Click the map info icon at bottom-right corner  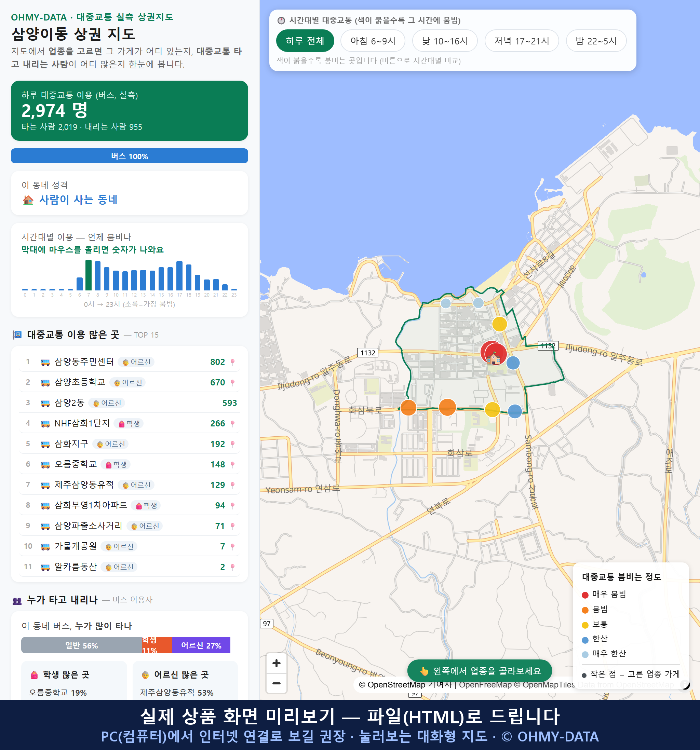point(684,684)
